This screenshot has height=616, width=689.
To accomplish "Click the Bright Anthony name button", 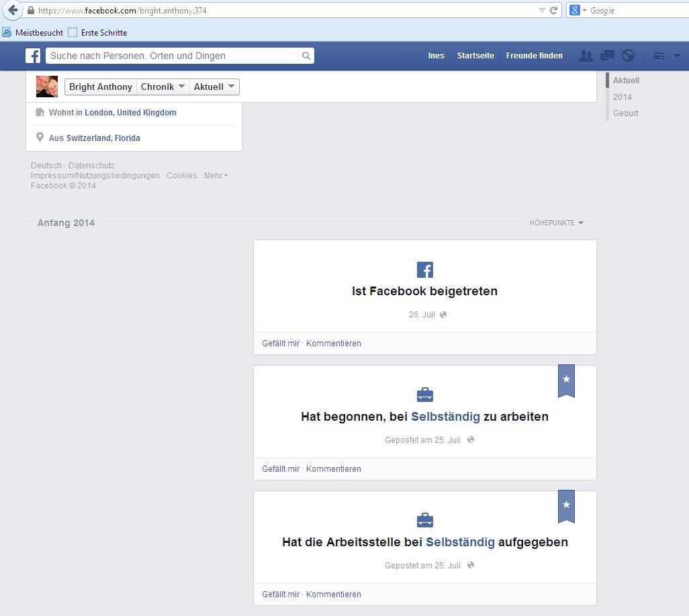I will point(101,87).
